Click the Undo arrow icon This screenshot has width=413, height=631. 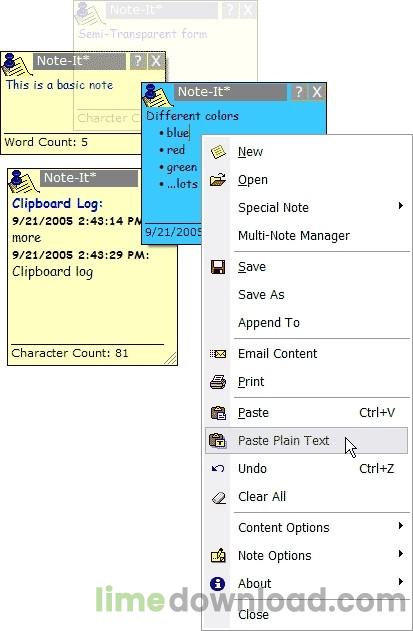pyautogui.click(x=218, y=468)
